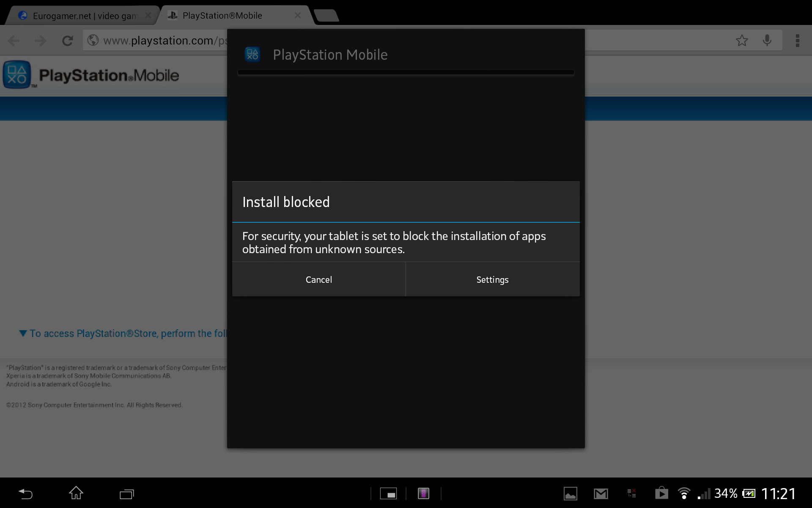812x508 pixels.
Task: Tap the PlayStation Mobile installer title text
Action: pyautogui.click(x=330, y=55)
